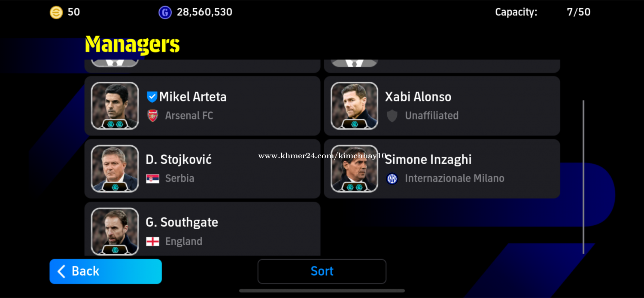Click the Arsenal FC club crest

153,116
